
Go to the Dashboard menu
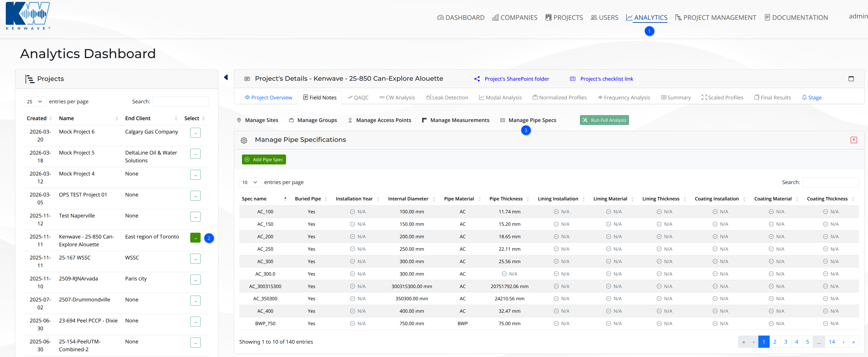(461, 18)
